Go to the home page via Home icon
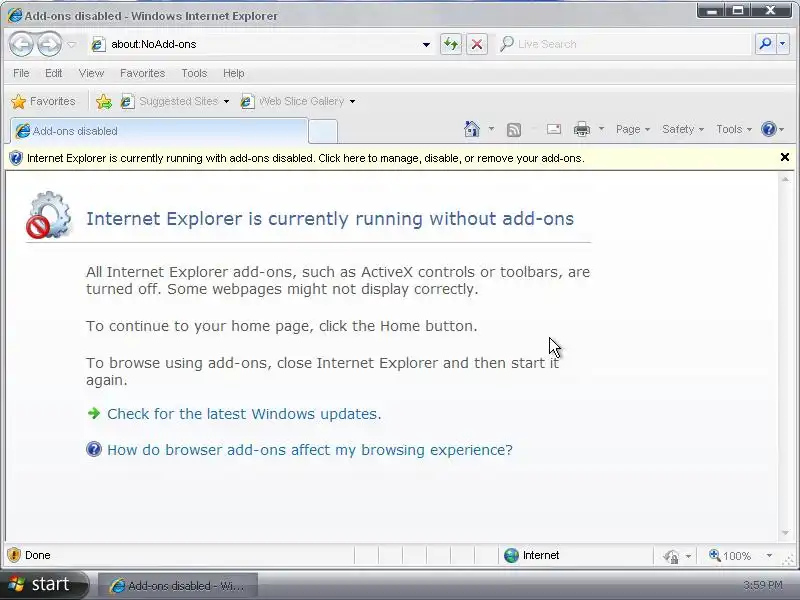Viewport: 800px width, 600px height. pyautogui.click(x=472, y=129)
